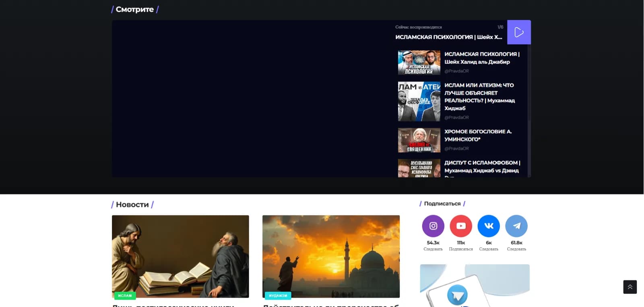Open news image of mosque at sunset
The image size is (644, 307).
331,256
